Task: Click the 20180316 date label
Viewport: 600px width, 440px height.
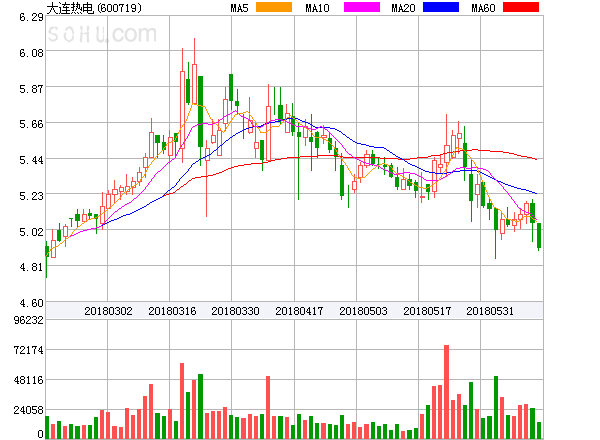Action: (x=172, y=311)
